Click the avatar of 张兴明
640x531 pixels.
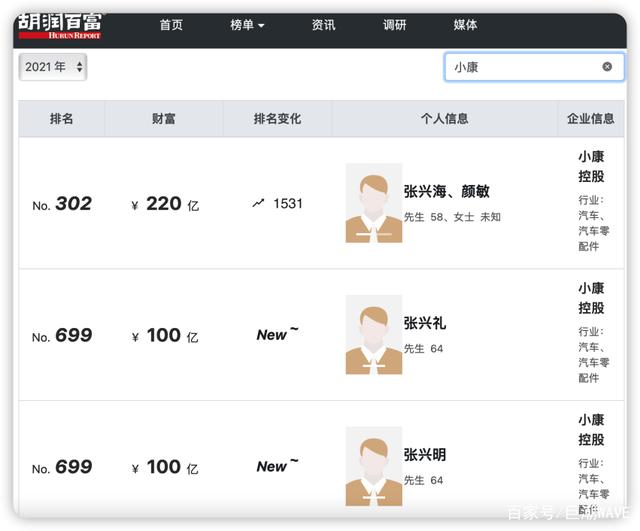pos(374,467)
